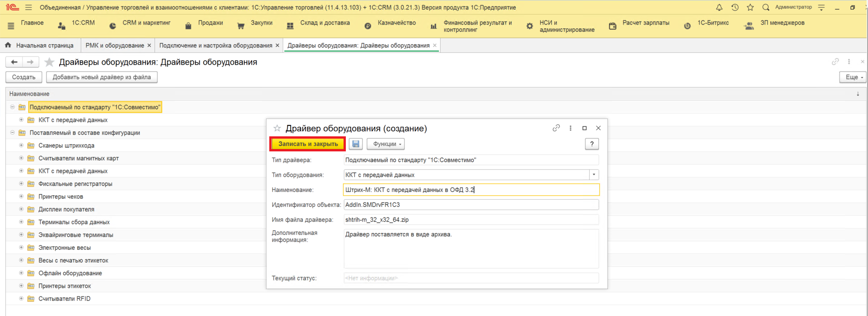Click the save diskette icon in dialog
The image size is (868, 316).
(x=355, y=144)
